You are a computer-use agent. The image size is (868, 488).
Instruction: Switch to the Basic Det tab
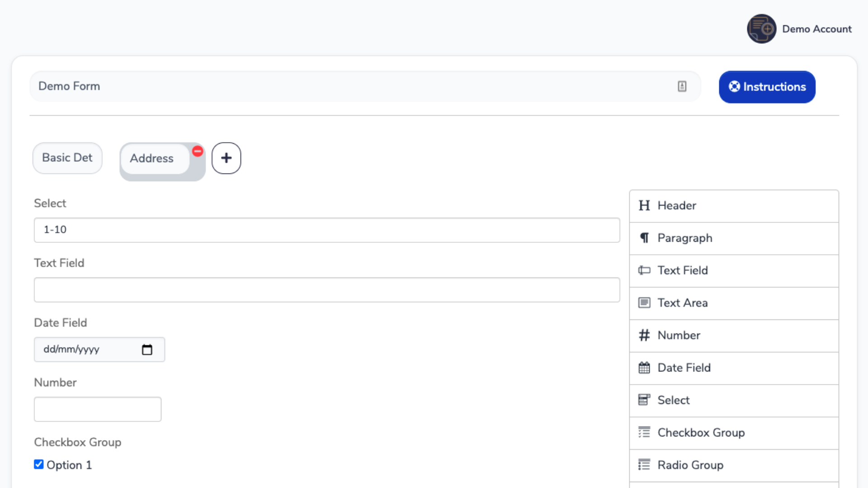click(x=67, y=158)
